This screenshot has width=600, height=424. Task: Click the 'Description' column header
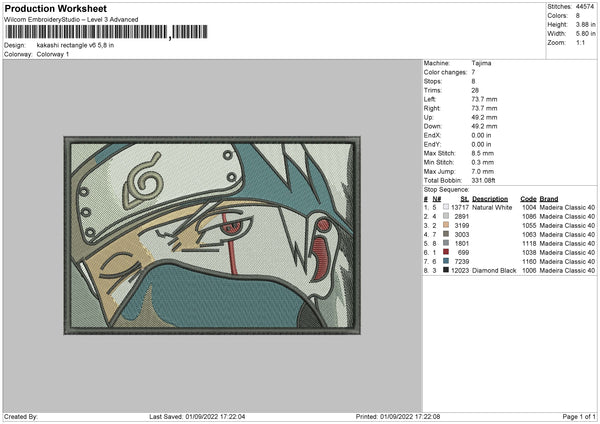click(x=490, y=199)
